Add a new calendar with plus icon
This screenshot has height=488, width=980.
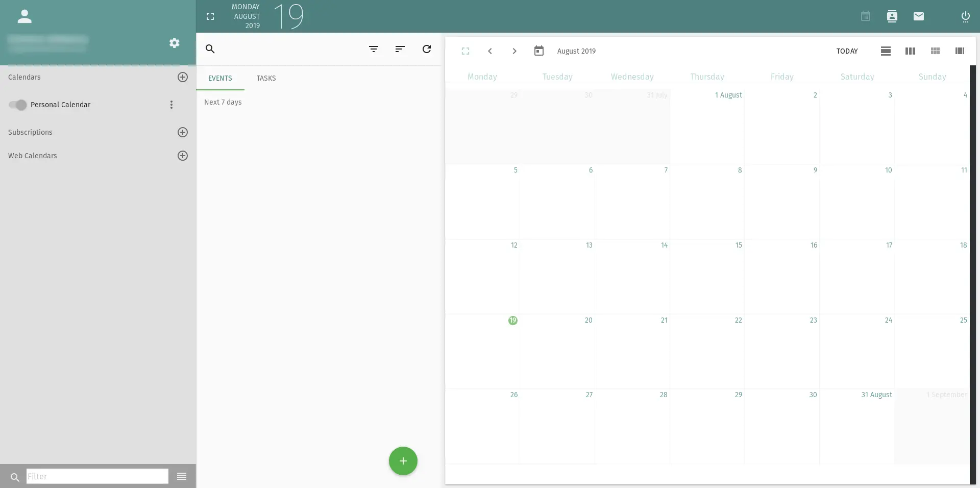(182, 77)
